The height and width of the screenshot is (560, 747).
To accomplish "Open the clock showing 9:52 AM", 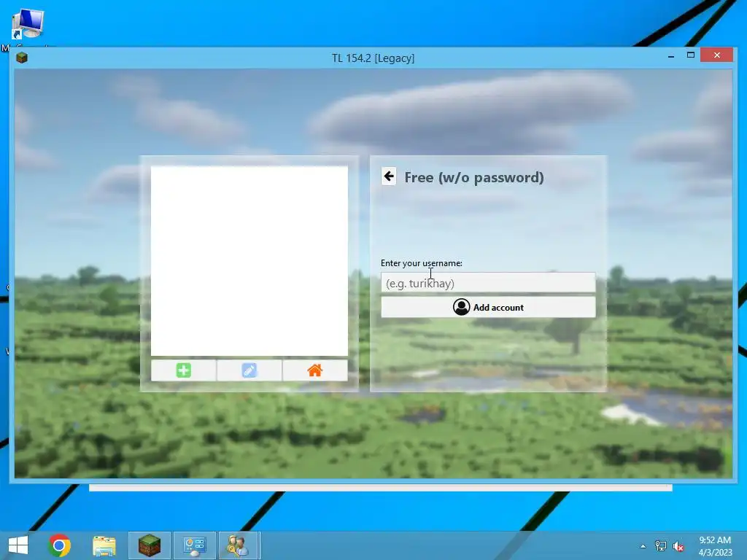I will [715, 546].
